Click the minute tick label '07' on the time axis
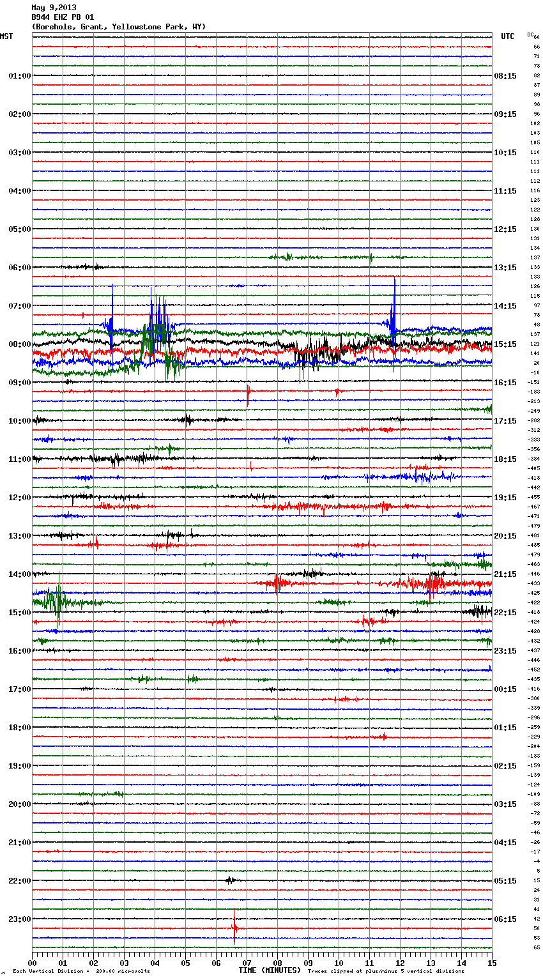543x980 pixels. [x=247, y=963]
